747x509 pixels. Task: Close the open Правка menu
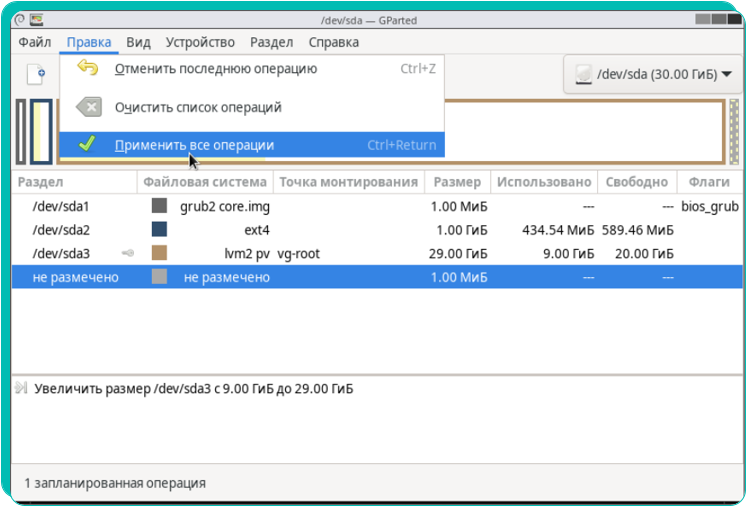click(89, 42)
